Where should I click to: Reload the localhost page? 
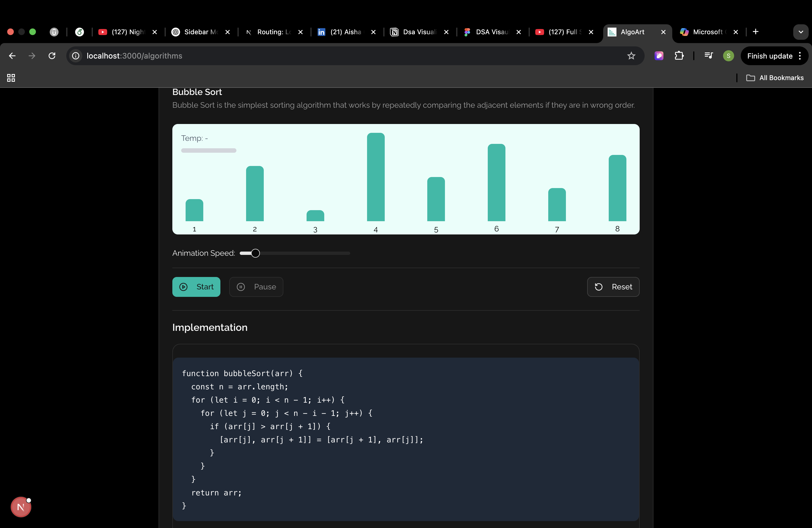52,56
